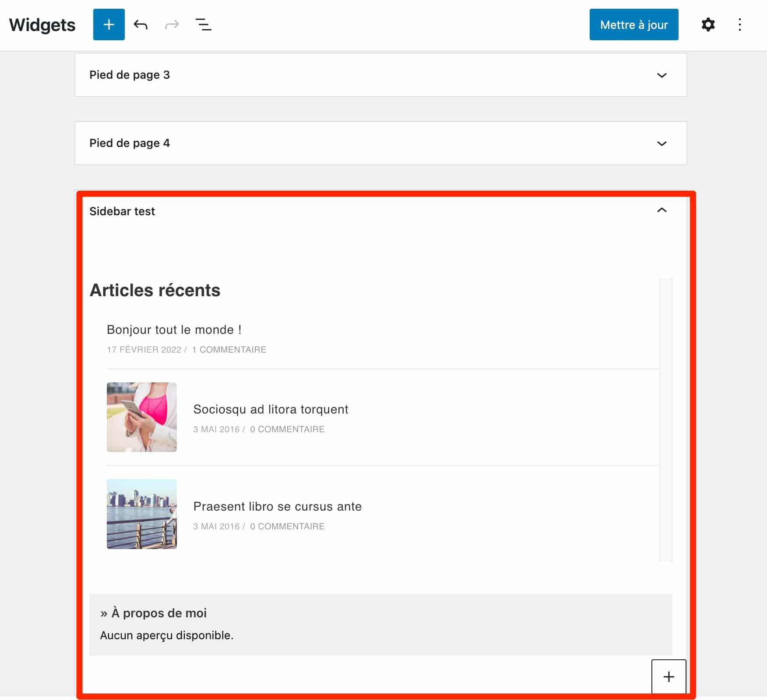Screen dimensions: 767x700
Task: Expand the Pied de page 4 section
Action: point(662,143)
